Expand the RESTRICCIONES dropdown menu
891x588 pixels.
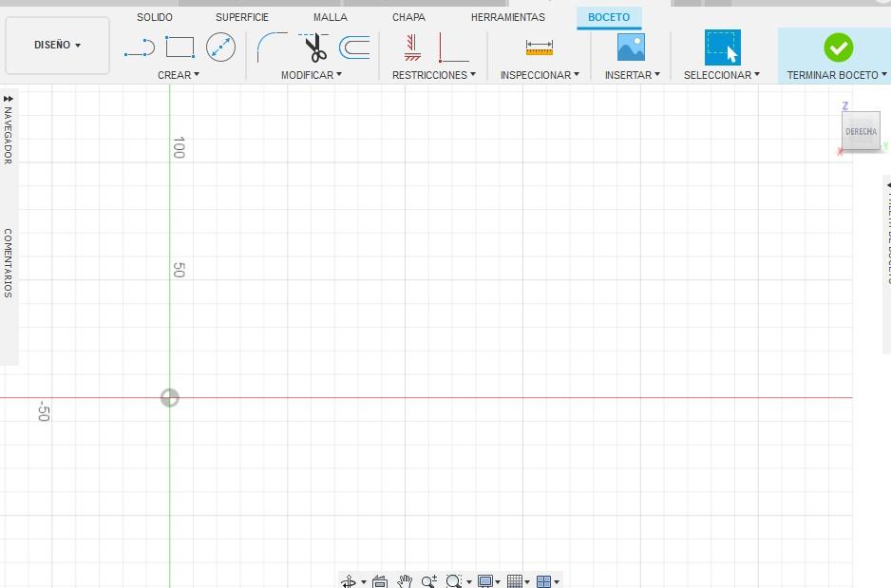[433, 75]
